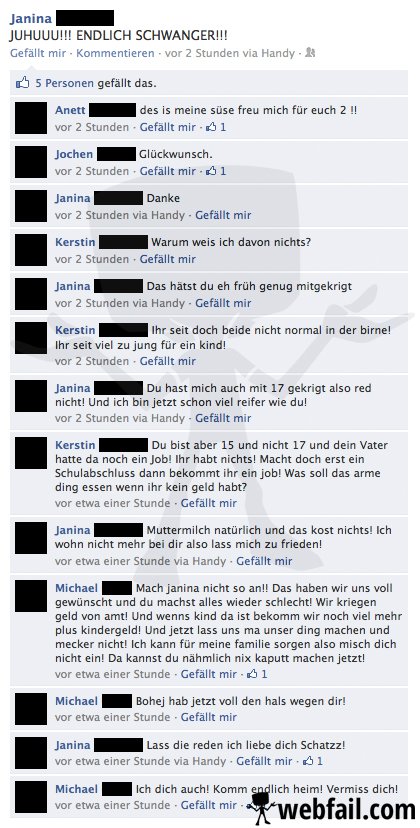This screenshot has width=420, height=828.
Task: Like Janina's 'Danke' comment
Action: 223,215
